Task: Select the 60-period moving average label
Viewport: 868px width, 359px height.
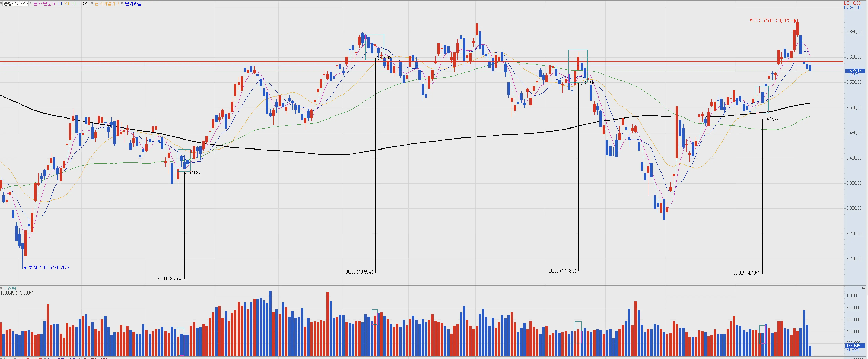Action: click(73, 4)
